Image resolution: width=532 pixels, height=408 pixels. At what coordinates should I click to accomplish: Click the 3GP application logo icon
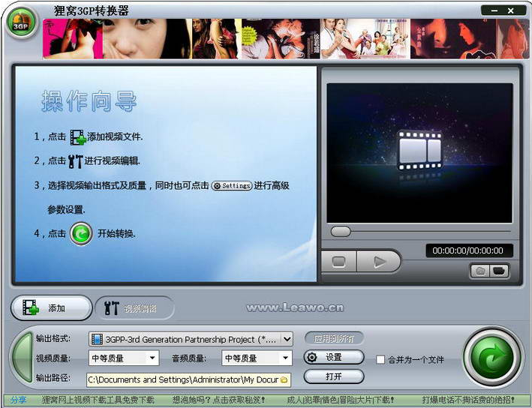(x=21, y=22)
